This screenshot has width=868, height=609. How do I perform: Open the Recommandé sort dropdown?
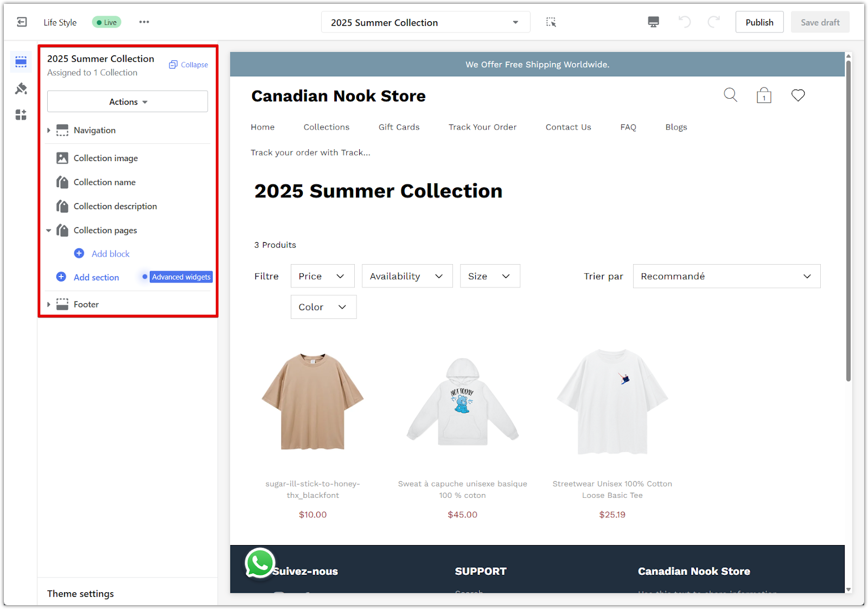coord(726,276)
